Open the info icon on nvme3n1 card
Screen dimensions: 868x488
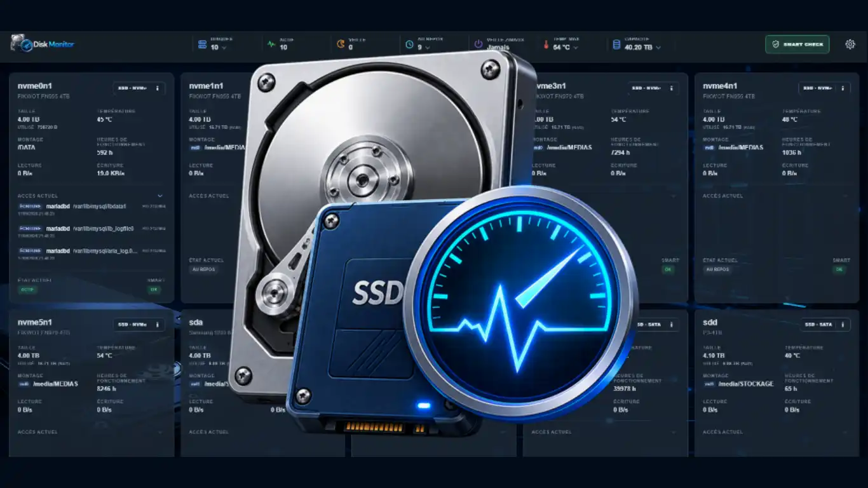click(672, 88)
